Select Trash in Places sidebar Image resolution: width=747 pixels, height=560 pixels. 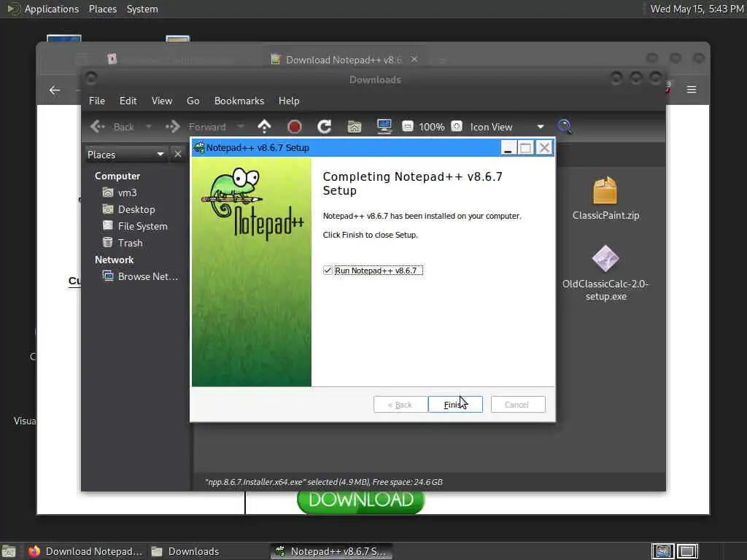(x=123, y=242)
